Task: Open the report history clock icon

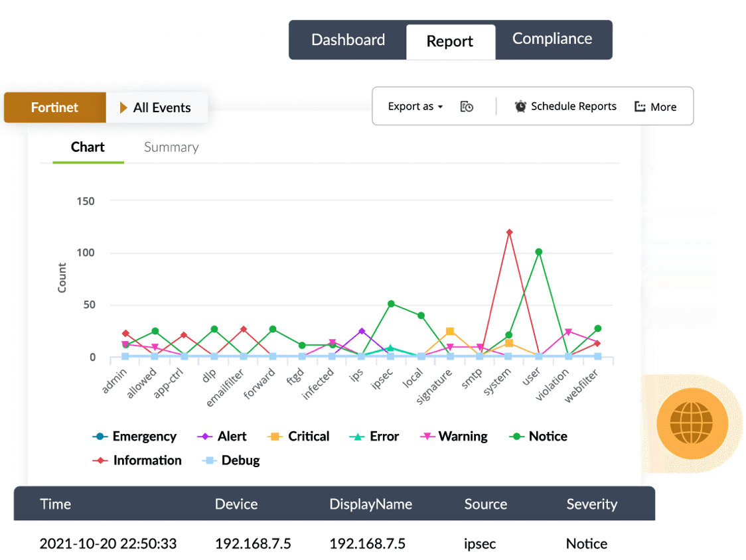Action: tap(467, 107)
